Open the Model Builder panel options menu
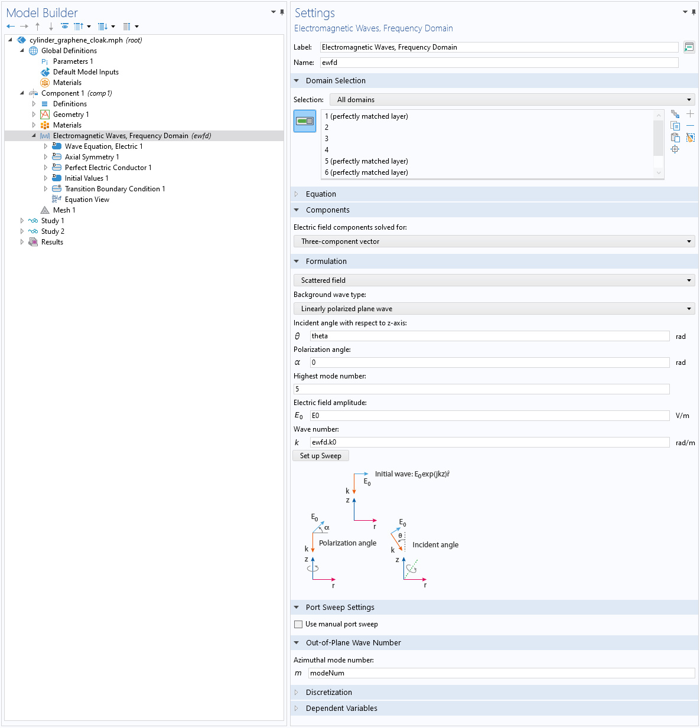The height and width of the screenshot is (728, 700). (x=274, y=12)
